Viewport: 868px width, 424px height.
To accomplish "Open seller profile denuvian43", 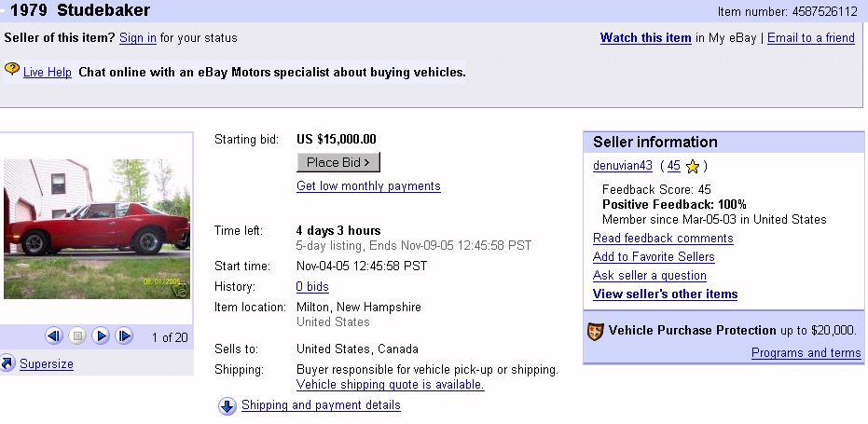I will 623,166.
